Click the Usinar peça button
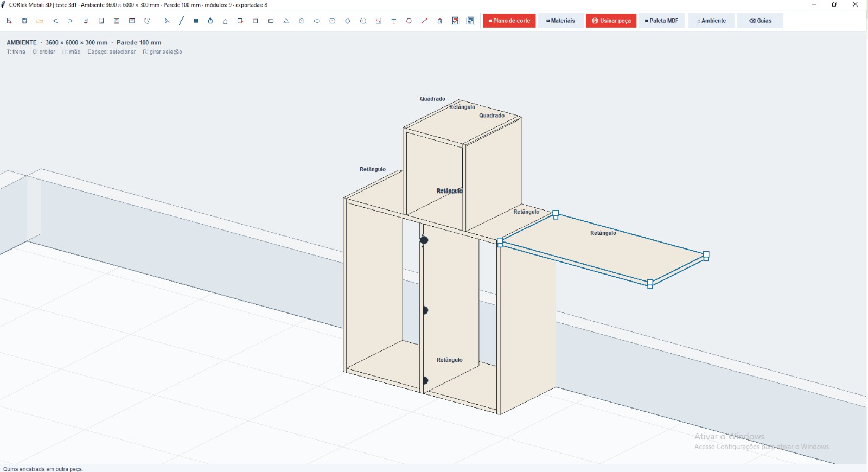Viewport: 868px width, 472px height. (x=611, y=21)
